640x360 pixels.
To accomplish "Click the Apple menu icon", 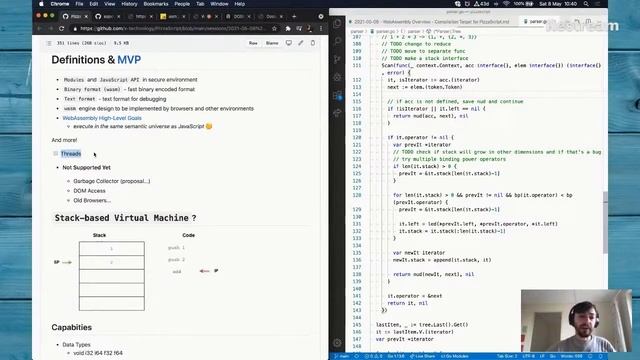I will pyautogui.click(x=41, y=4).
